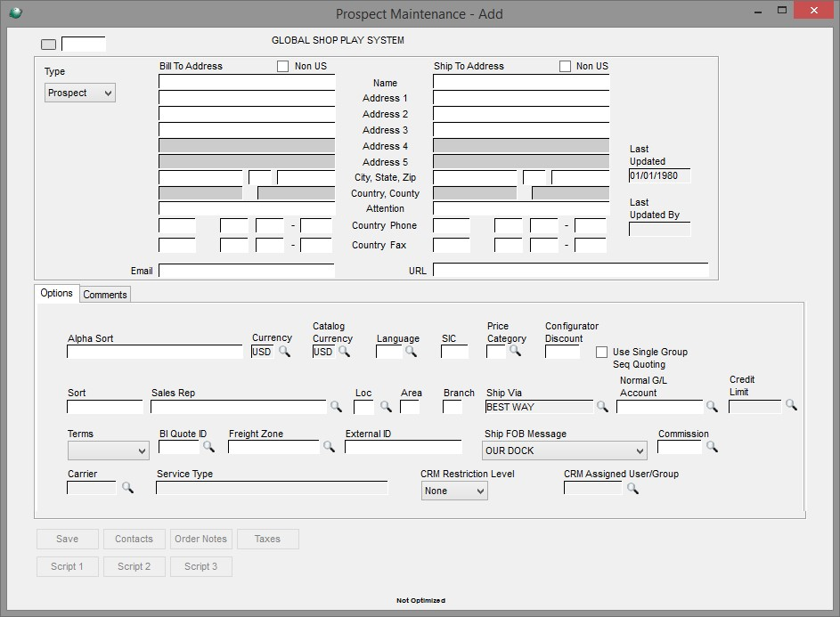The width and height of the screenshot is (840, 617).
Task: Click the Bill To Address 1 field
Action: coord(247,98)
